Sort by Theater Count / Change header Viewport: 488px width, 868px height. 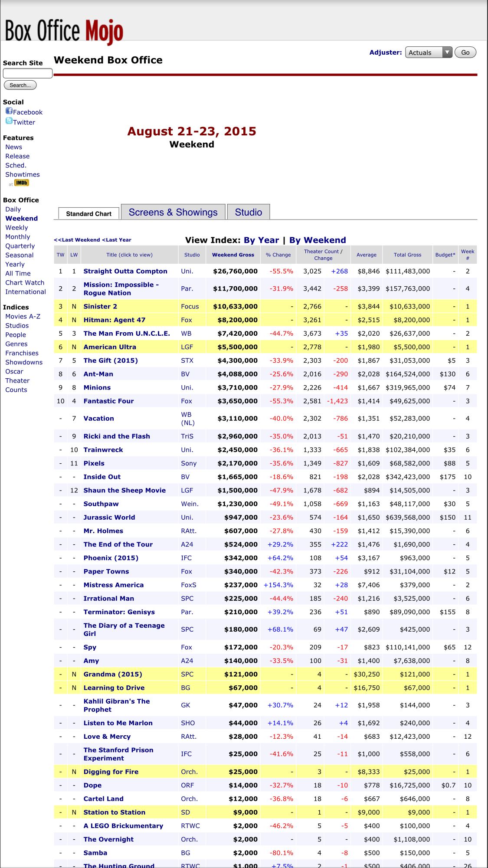point(323,255)
